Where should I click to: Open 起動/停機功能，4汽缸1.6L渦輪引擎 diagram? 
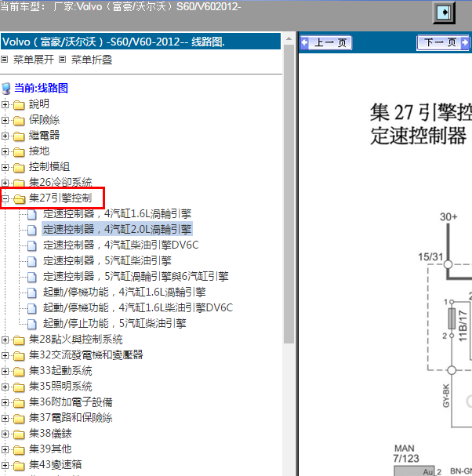tap(124, 293)
